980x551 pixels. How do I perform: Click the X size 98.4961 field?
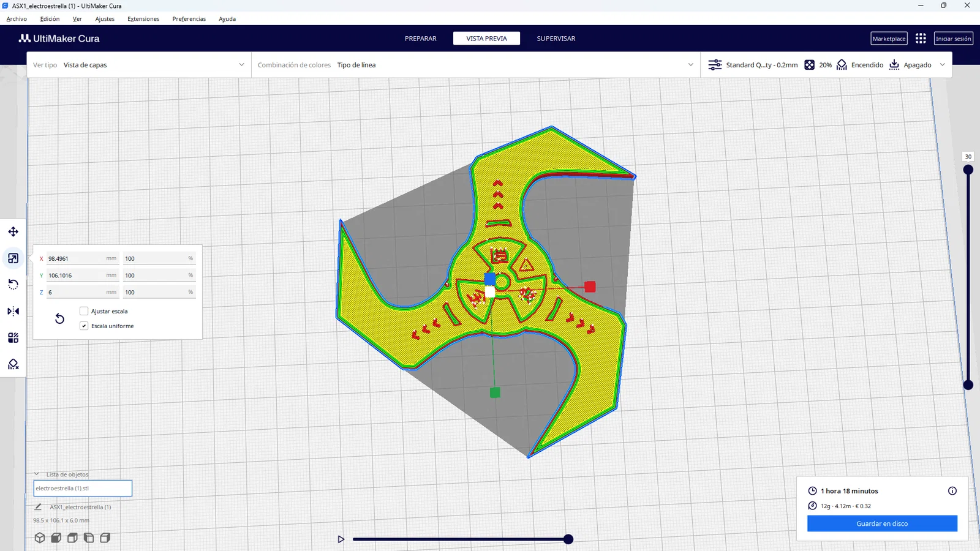82,258
